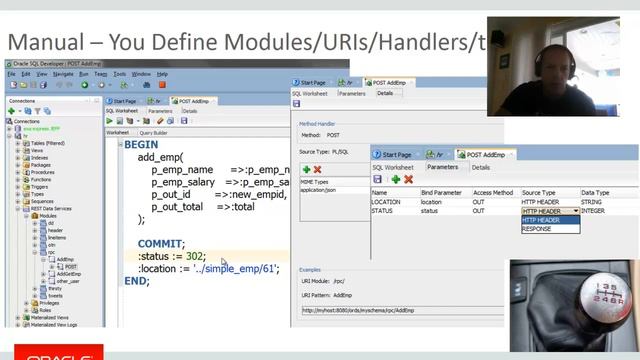
Task: Click the presenter webcam thumbnail
Action: point(553,67)
